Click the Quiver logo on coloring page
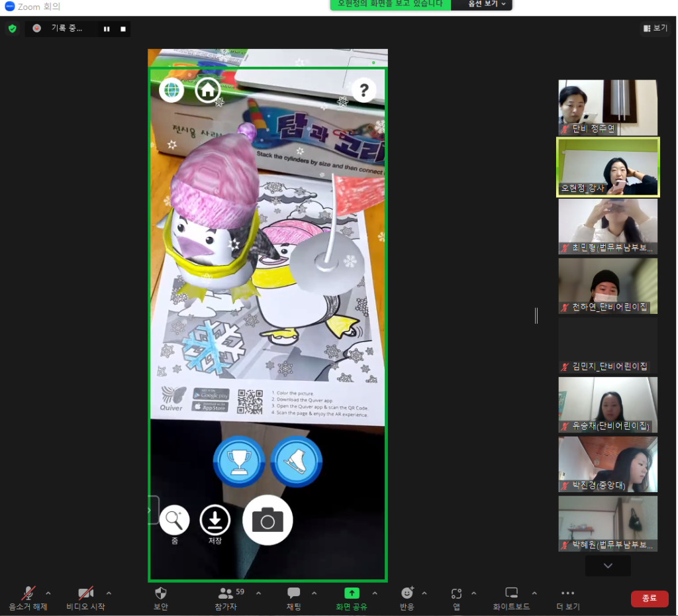The width and height of the screenshot is (678, 616). [x=173, y=399]
